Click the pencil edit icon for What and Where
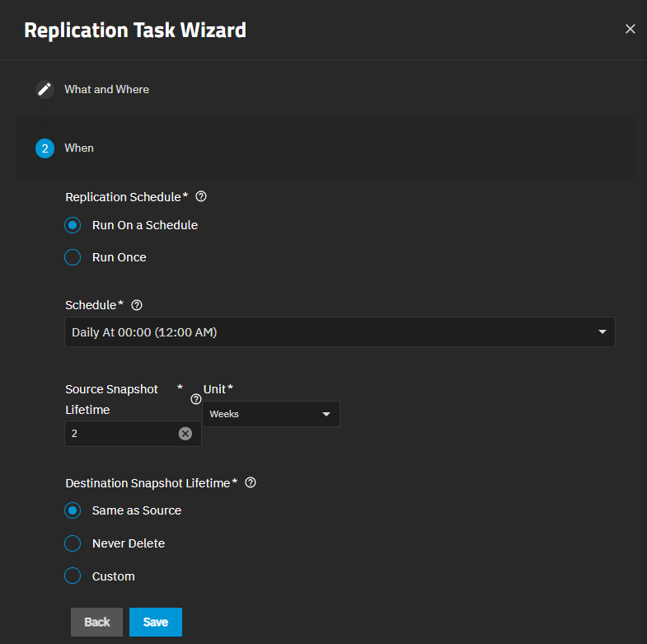This screenshot has height=644, width=647. [45, 89]
